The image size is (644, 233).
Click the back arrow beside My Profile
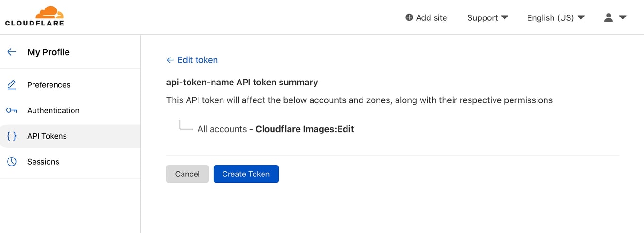[x=12, y=52]
